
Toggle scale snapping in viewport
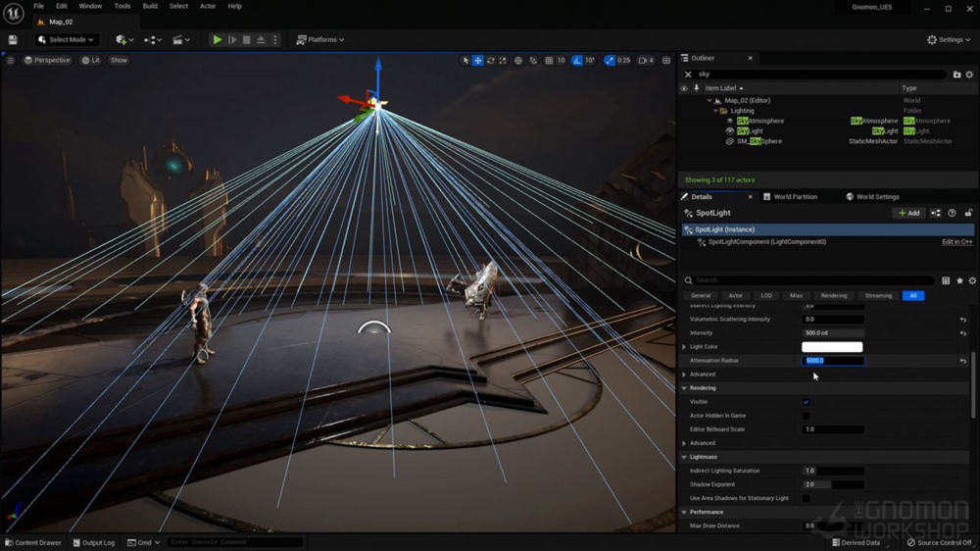(610, 60)
